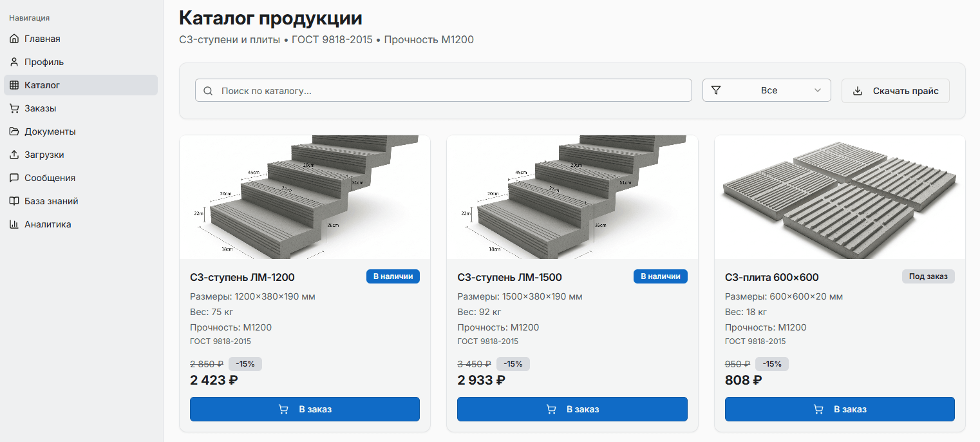Switch to the Главная section
Image resolution: width=980 pixels, height=442 pixels.
(x=42, y=38)
